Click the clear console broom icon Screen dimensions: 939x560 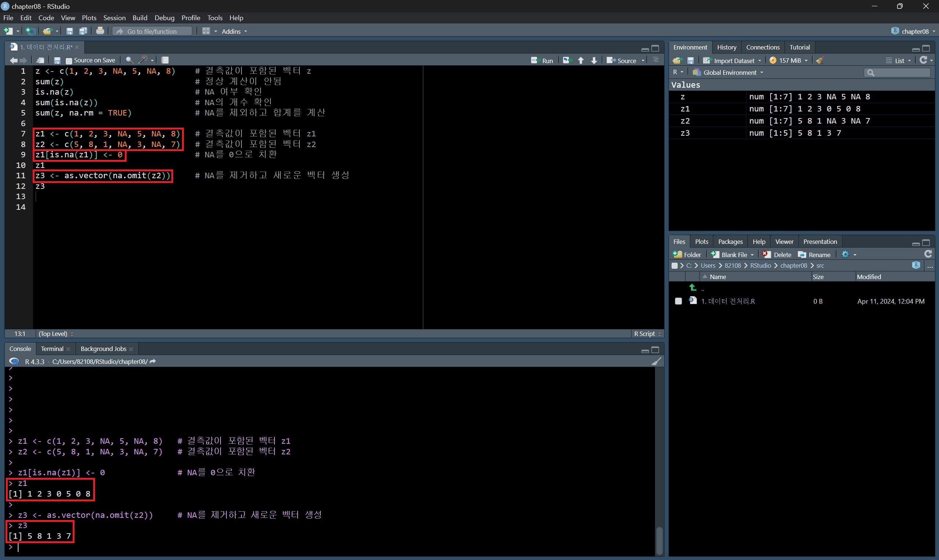(x=656, y=362)
